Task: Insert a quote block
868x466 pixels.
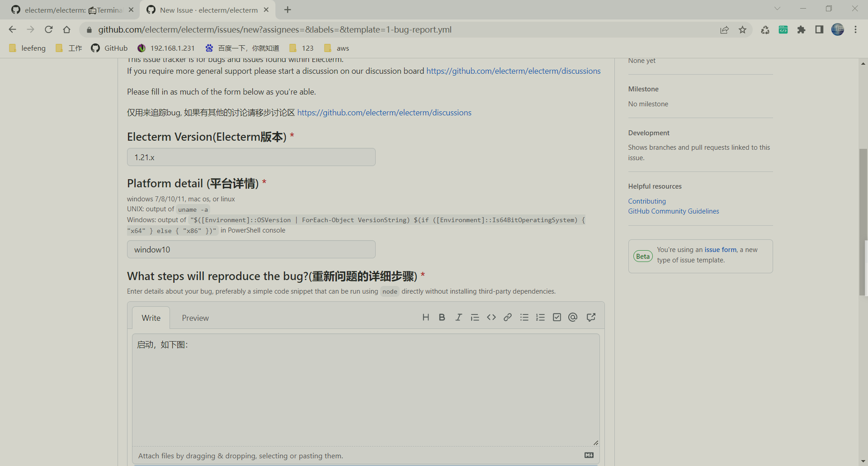Action: coord(475,317)
